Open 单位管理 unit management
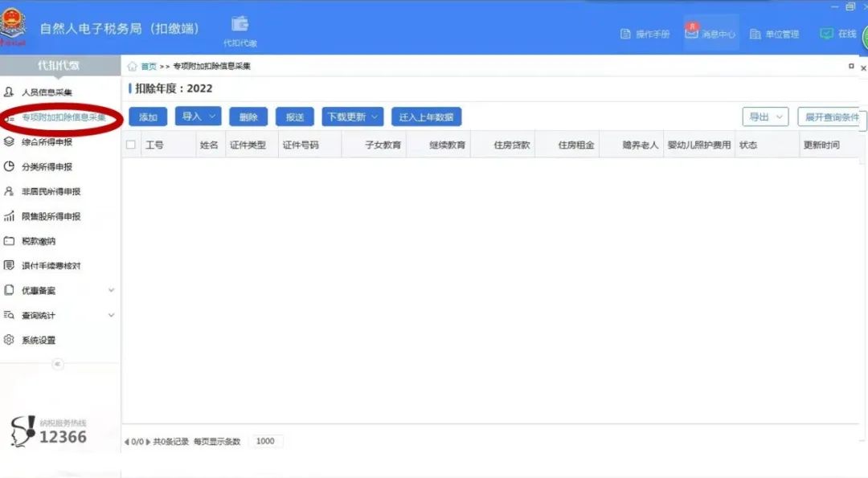The image size is (868, 478). tap(776, 33)
